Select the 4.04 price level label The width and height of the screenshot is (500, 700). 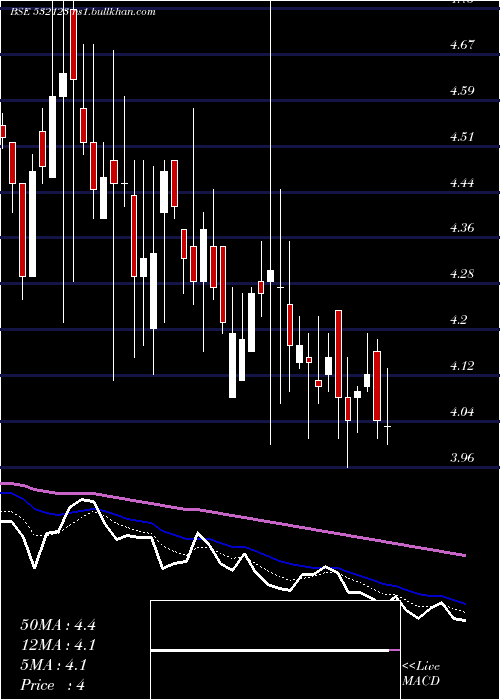tap(462, 412)
